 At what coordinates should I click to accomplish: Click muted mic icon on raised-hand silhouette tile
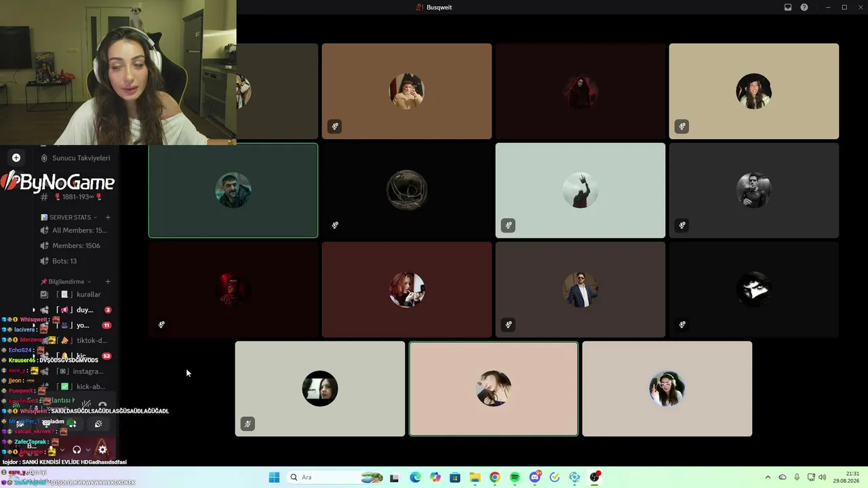[x=509, y=225]
